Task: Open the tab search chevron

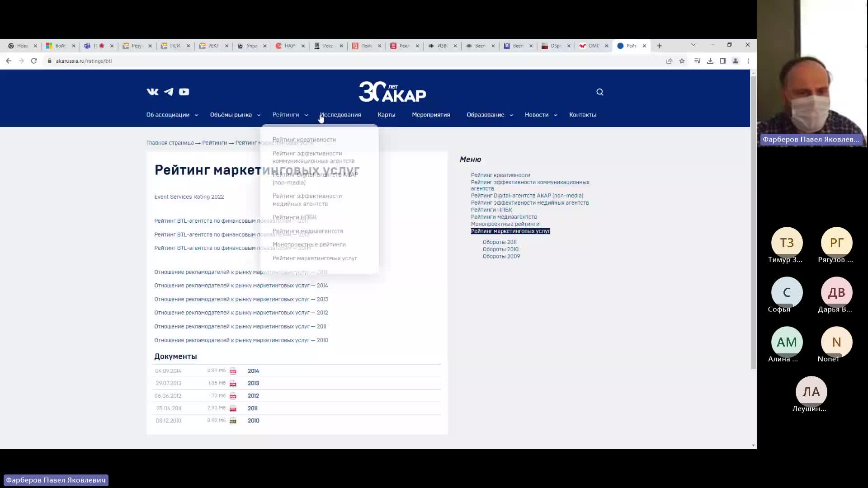Action: [x=693, y=45]
